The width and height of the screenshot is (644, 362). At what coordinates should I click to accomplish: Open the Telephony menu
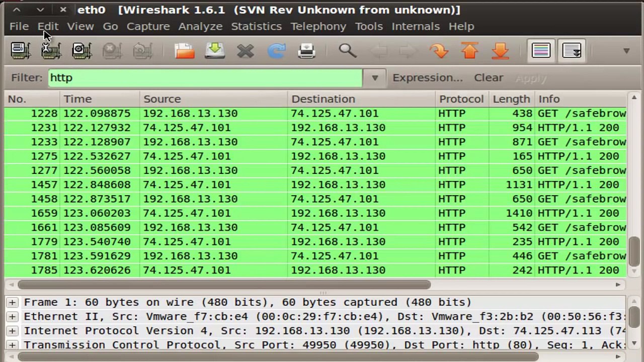pyautogui.click(x=318, y=26)
